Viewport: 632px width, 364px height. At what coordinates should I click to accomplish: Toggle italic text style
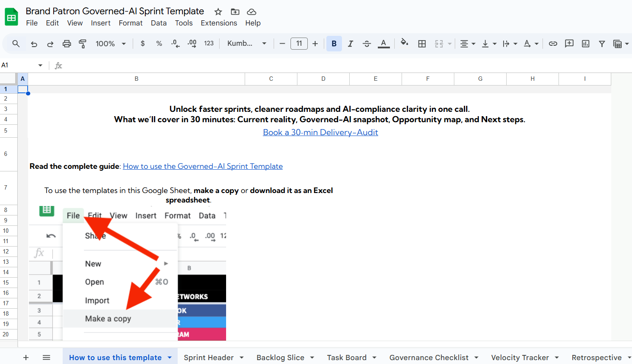[350, 44]
